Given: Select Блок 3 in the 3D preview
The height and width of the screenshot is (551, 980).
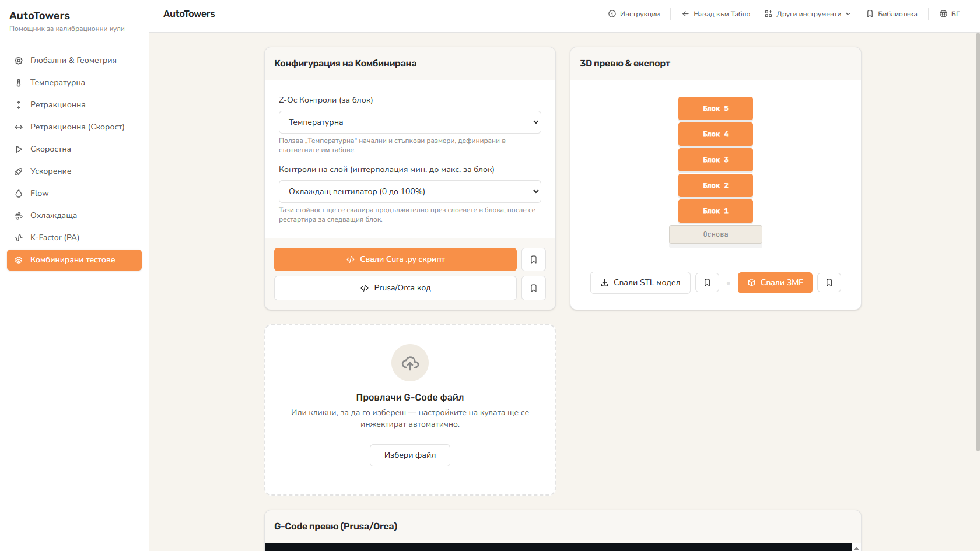Looking at the screenshot, I should pos(716,160).
